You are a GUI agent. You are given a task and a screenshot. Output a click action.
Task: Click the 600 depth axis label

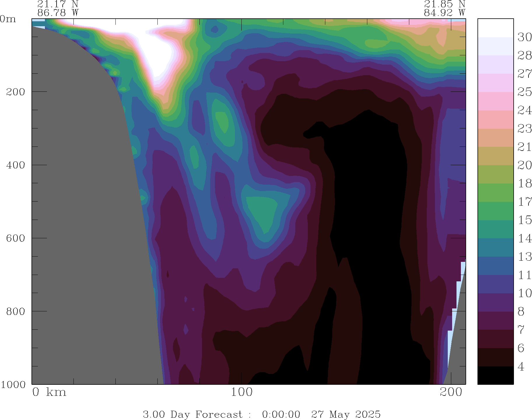click(15, 238)
